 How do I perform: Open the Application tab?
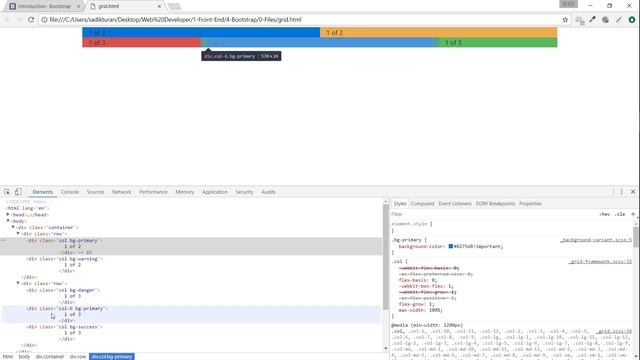(215, 192)
